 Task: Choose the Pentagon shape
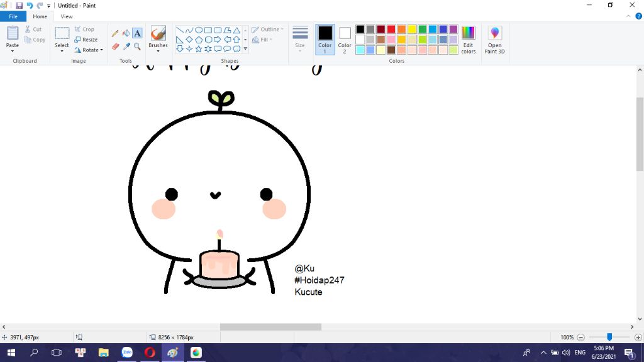click(x=198, y=40)
